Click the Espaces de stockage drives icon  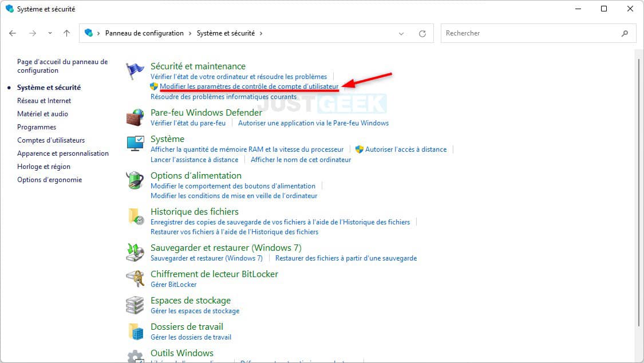[135, 305]
